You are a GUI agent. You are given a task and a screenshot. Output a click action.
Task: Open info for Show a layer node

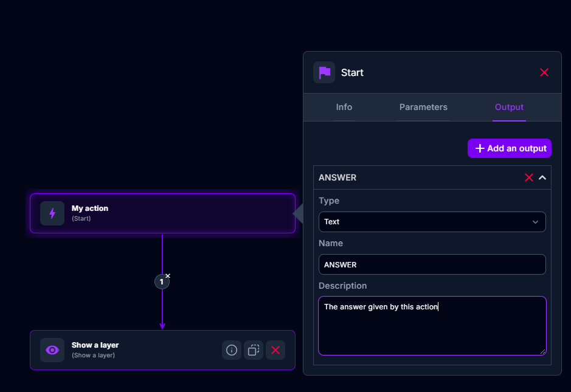tap(232, 350)
